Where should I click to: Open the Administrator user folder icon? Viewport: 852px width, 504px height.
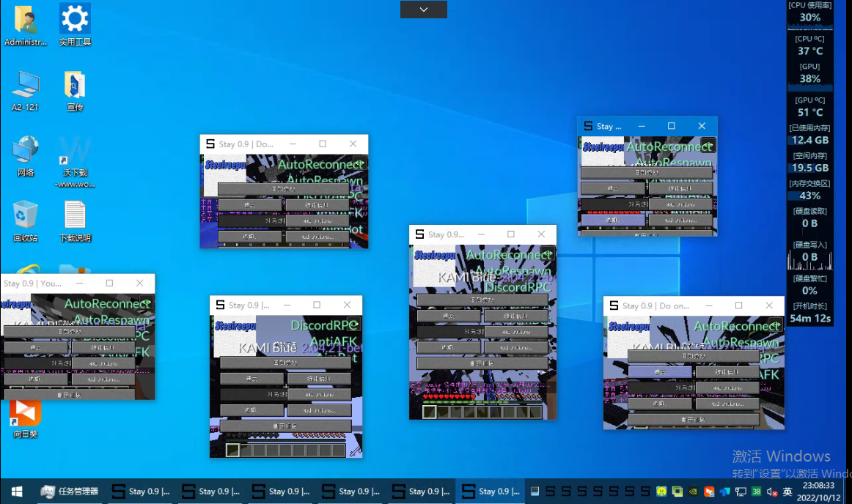point(26,20)
